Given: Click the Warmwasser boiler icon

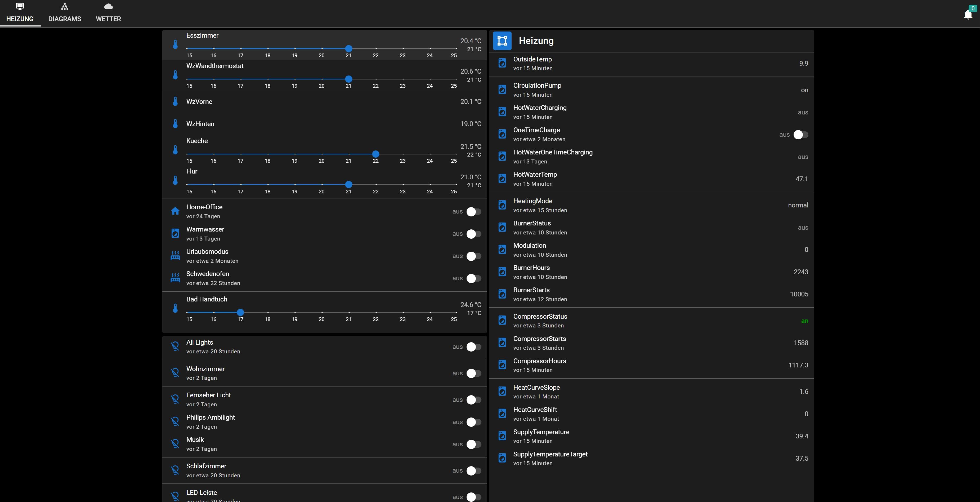Looking at the screenshot, I should (x=175, y=233).
